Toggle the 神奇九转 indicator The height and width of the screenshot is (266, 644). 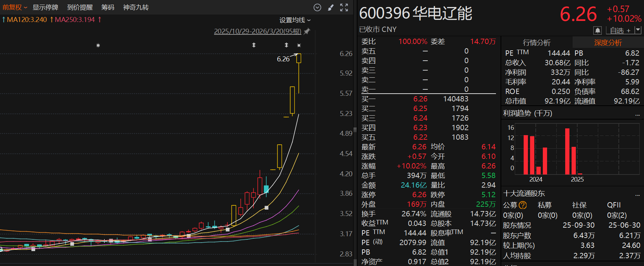point(136,7)
